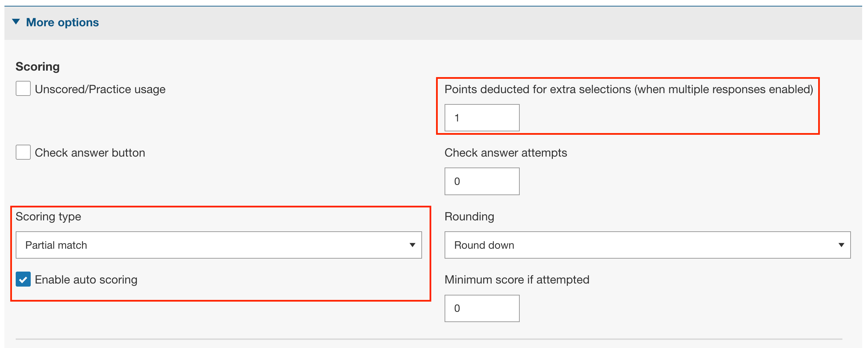Click the Unscored/Practice usage label text
This screenshot has width=868, height=348.
[x=100, y=89]
